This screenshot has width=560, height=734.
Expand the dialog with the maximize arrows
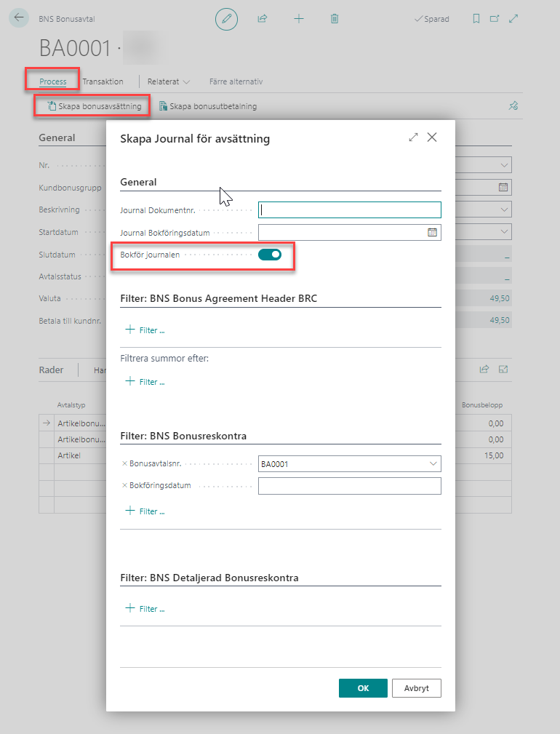coord(413,137)
